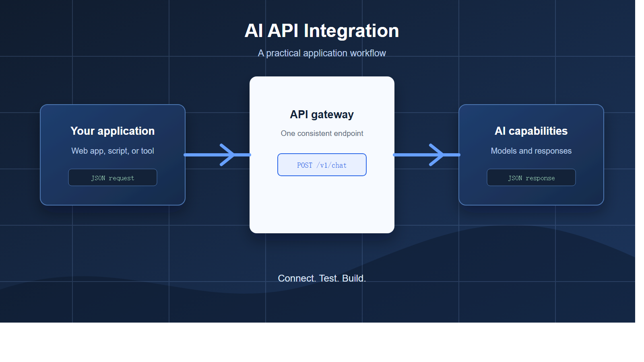644x362 pixels.
Task: Click the 'JSON response' code chip
Action: [x=531, y=177]
